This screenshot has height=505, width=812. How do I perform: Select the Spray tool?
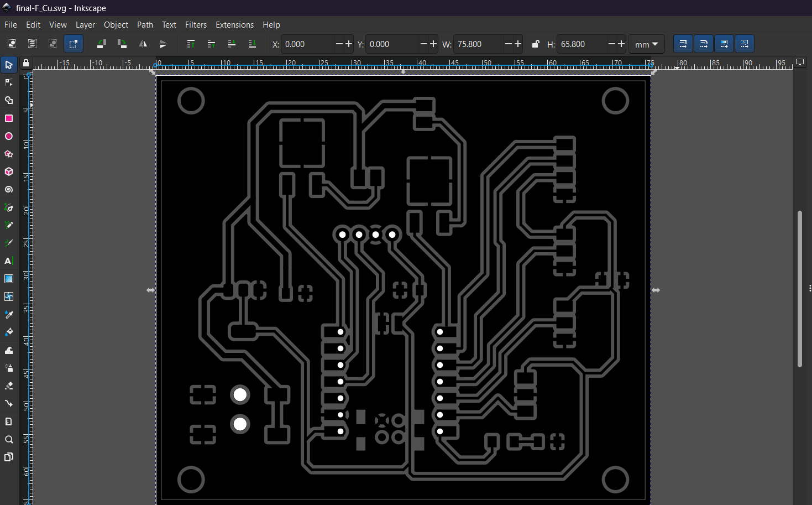9,368
